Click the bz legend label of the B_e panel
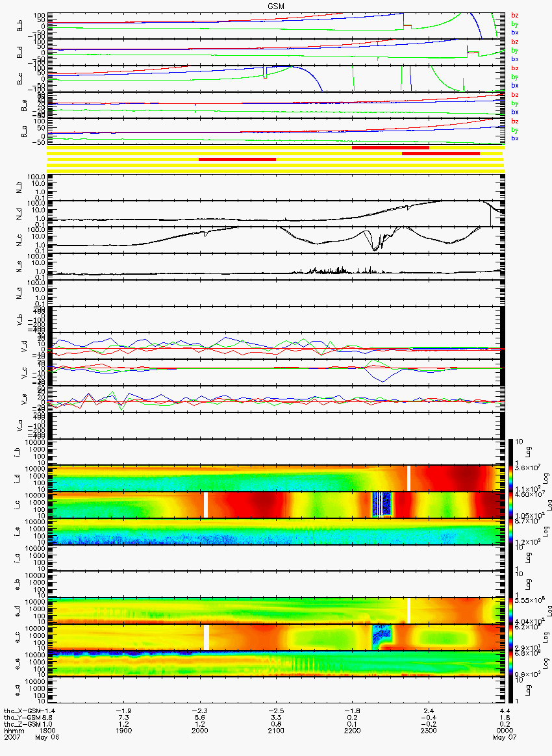Screen dimensions: 552x756 tap(514, 95)
